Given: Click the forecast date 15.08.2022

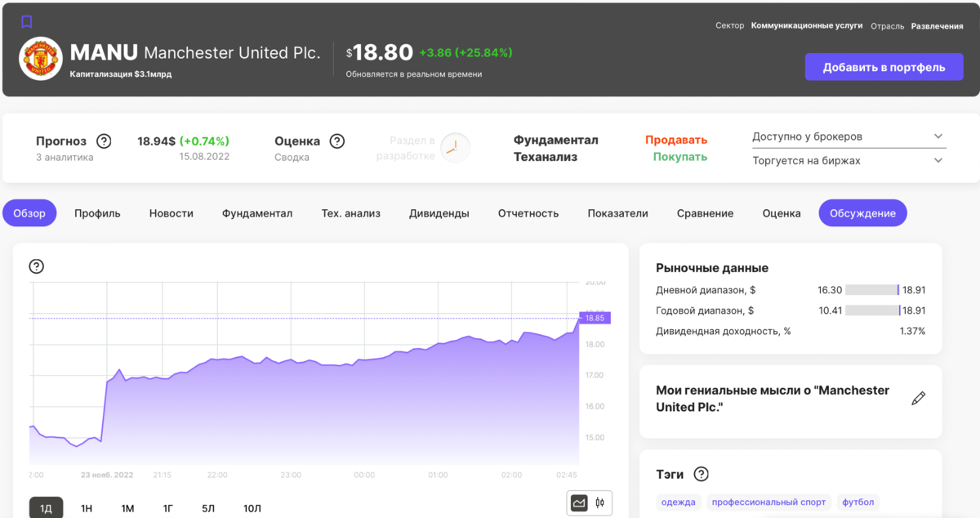Looking at the screenshot, I should tap(204, 157).
